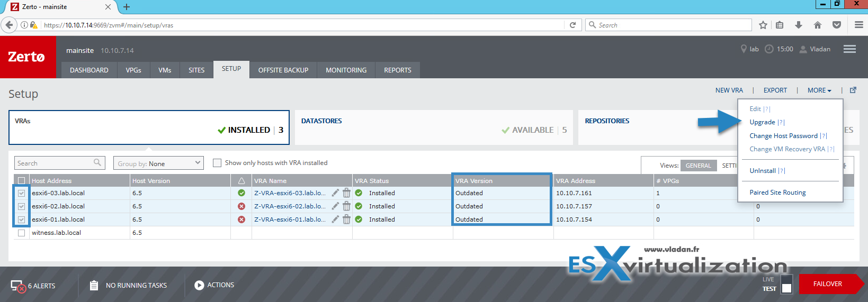Image resolution: width=868 pixels, height=302 pixels.
Task: Edit the Z-VRA-esxi6-02 VRA with the pencil icon
Action: 335,206
